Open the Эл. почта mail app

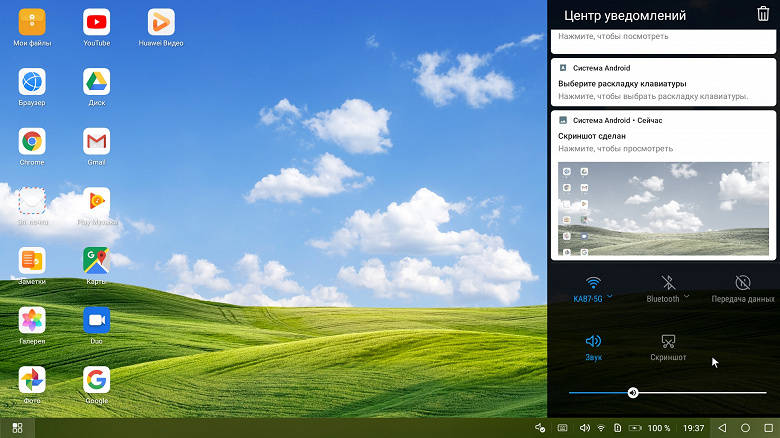(32, 201)
